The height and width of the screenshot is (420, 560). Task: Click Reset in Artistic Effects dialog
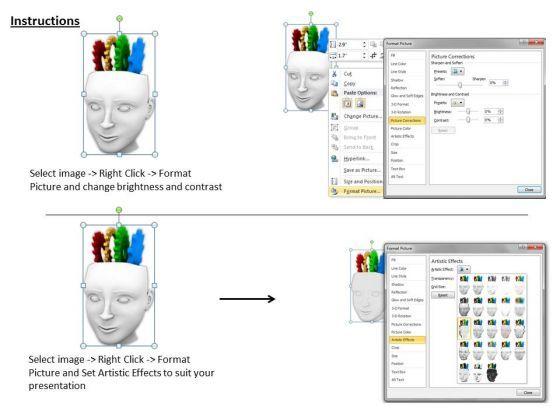coord(443,295)
